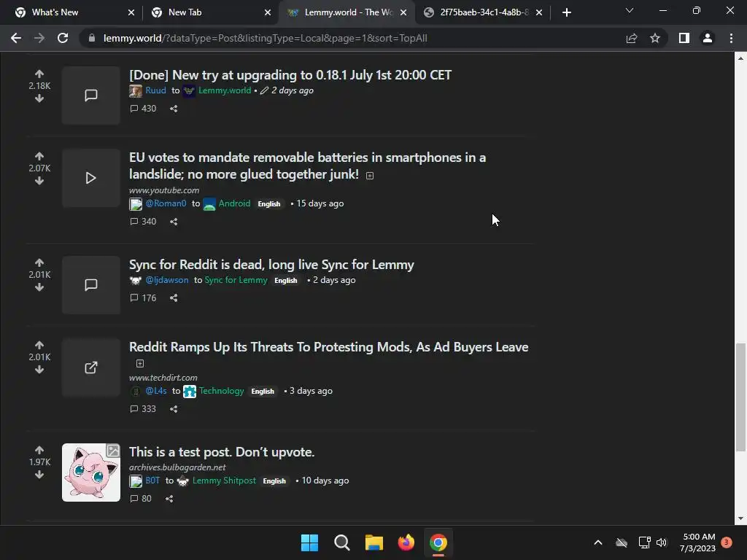Upvote the 'This is a test post' entry

(39, 450)
